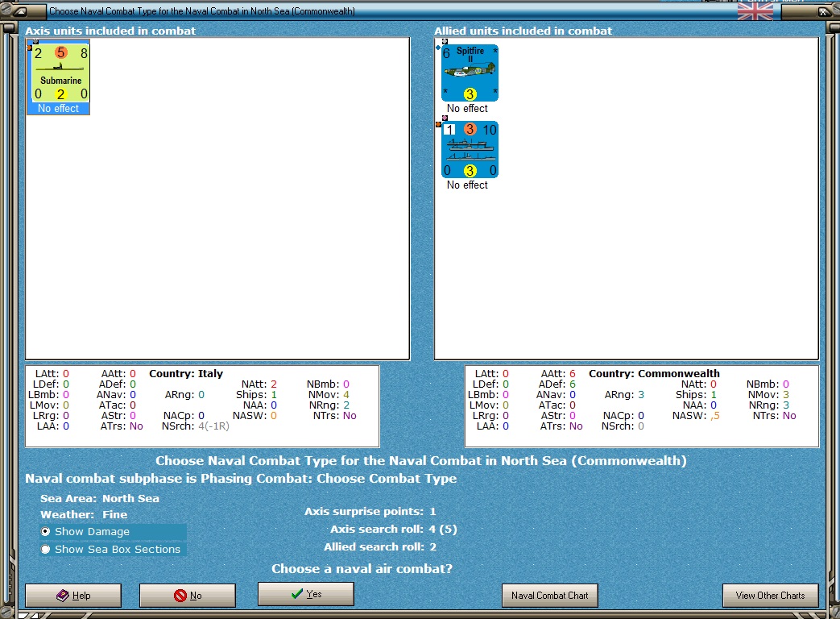The image size is (840, 619).
Task: Click 'Country: Commonwealth' text
Action: click(654, 373)
